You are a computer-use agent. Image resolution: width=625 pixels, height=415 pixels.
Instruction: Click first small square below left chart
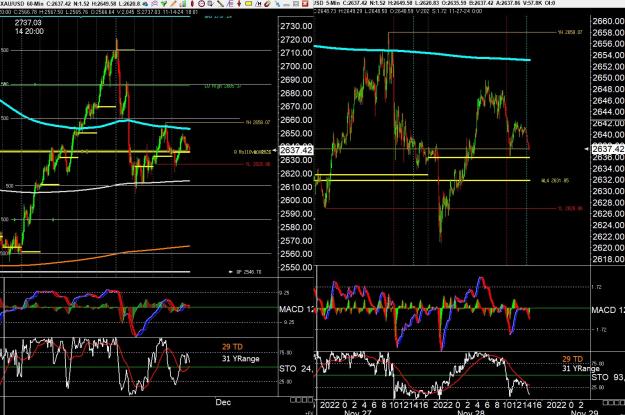click(x=293, y=400)
